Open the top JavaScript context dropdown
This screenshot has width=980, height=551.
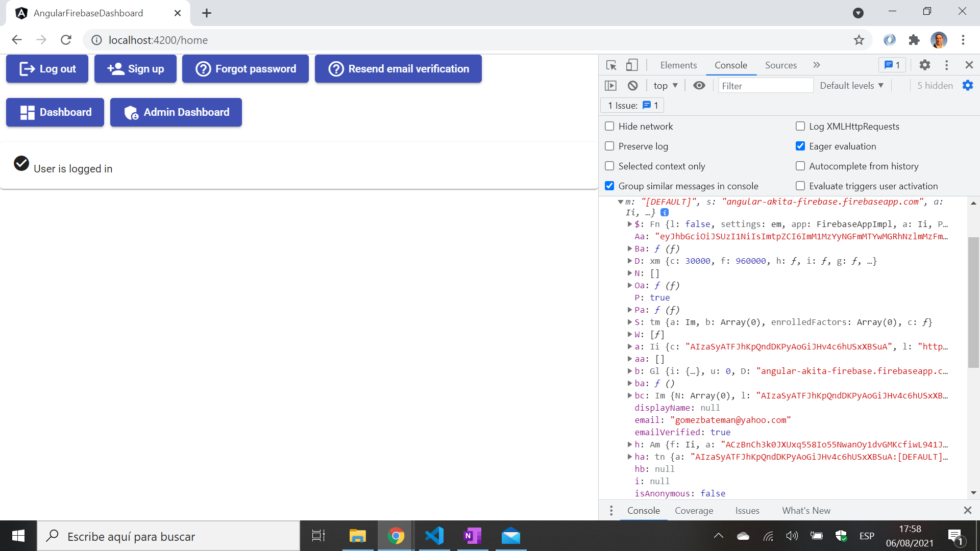pos(665,86)
